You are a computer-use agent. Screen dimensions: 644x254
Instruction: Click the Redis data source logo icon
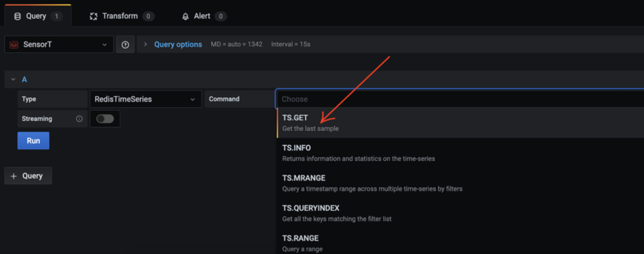[x=14, y=44]
